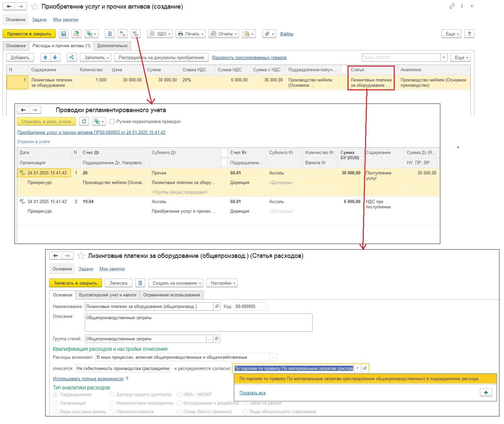
Task: Open Ведомость прослеживаемых товаров link
Action: point(249,57)
